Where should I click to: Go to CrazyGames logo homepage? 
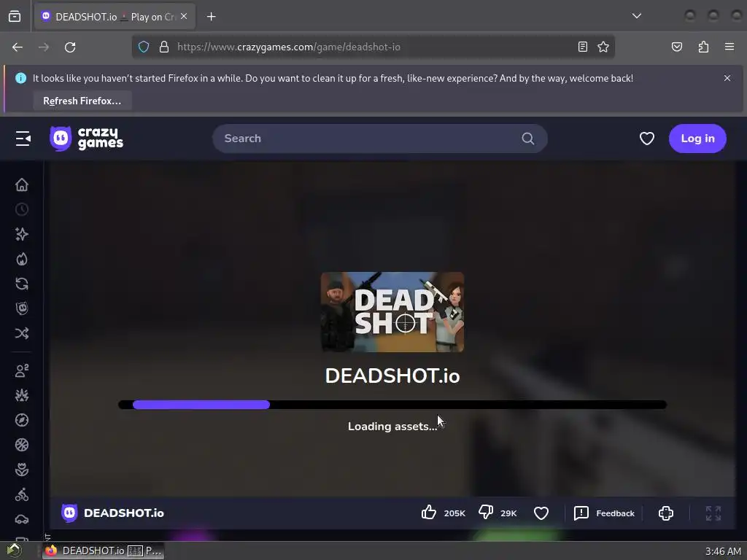coord(86,139)
